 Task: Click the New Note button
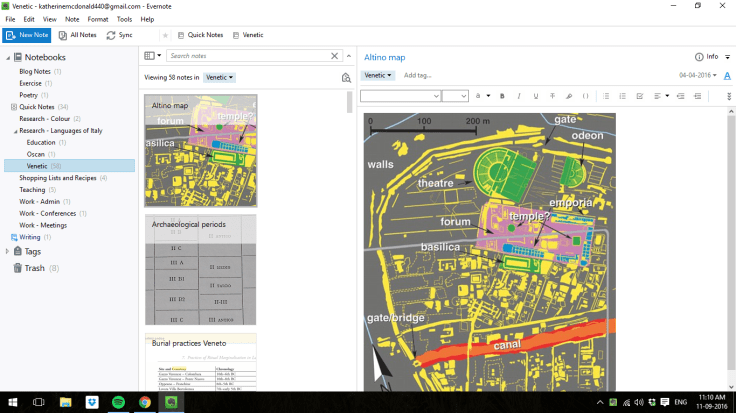27,35
